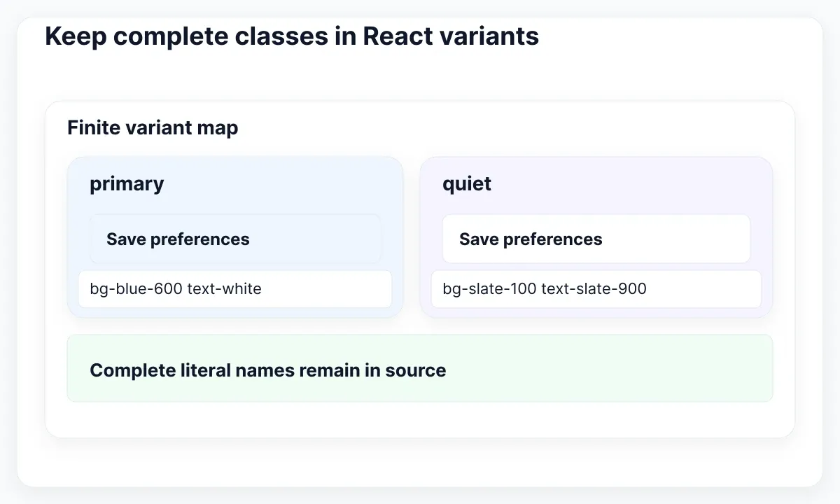Select the bg-blue-600 text-white class text
This screenshot has height=504, width=840.
(176, 288)
